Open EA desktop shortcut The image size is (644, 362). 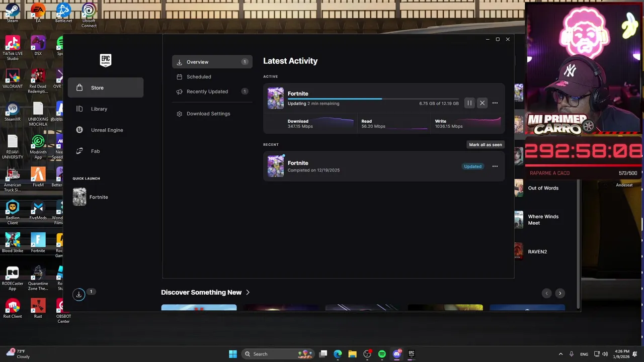point(38,13)
